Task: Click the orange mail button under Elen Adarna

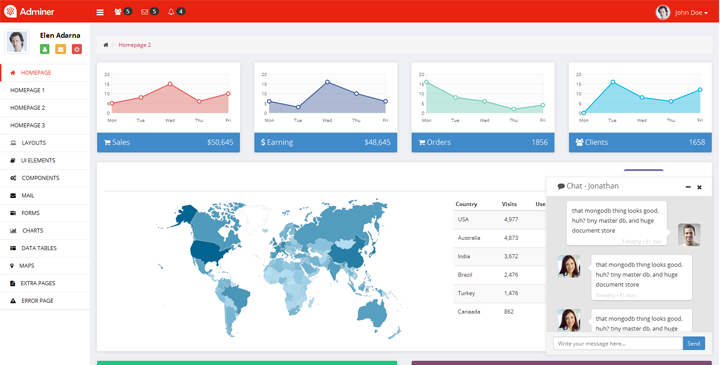Action: (x=61, y=49)
